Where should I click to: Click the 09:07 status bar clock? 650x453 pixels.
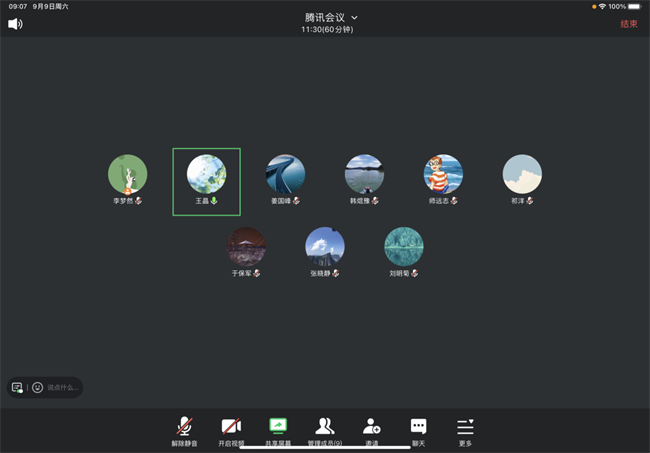(x=18, y=7)
